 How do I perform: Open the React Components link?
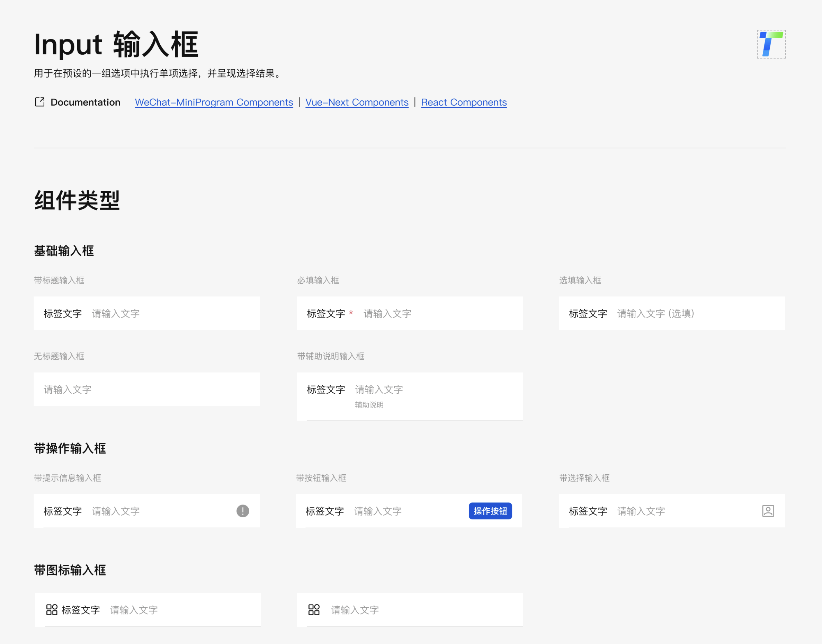click(x=463, y=102)
